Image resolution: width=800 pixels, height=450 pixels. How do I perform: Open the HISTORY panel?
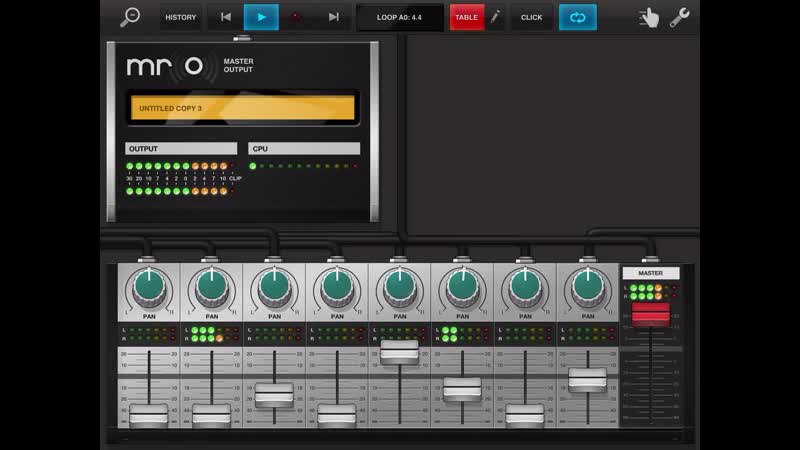(x=181, y=17)
